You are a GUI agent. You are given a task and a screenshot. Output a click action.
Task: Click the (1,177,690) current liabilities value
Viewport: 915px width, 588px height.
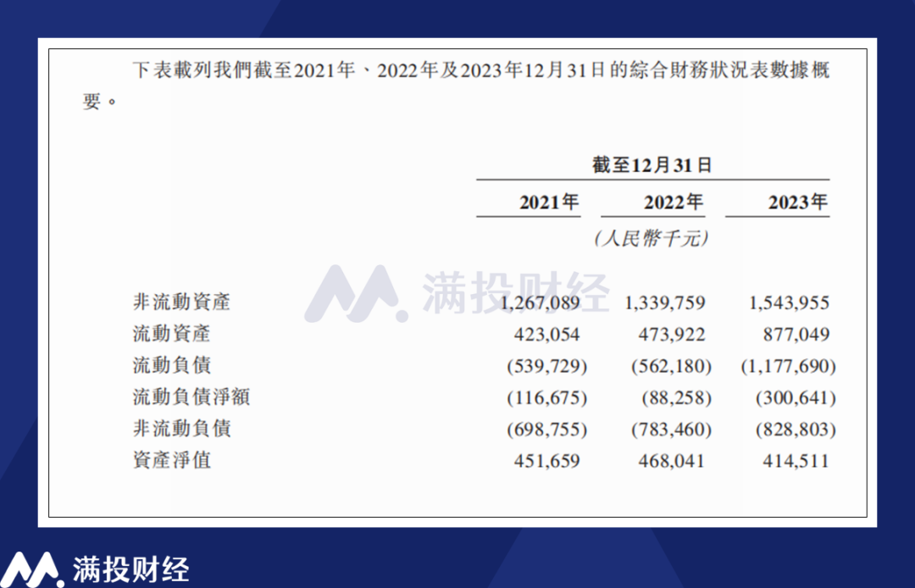[x=789, y=366]
